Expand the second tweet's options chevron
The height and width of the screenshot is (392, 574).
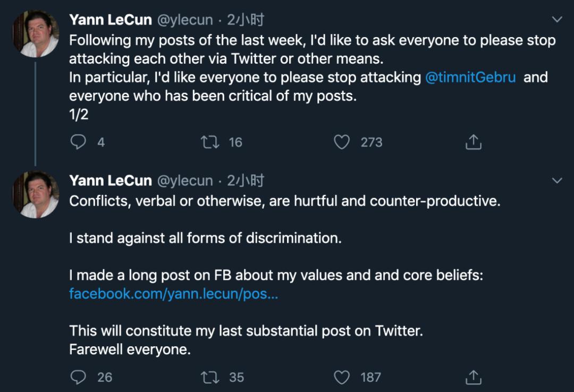tap(557, 181)
